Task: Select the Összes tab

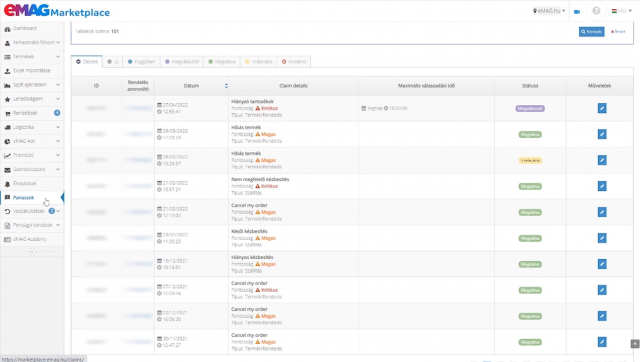Action: (x=87, y=62)
